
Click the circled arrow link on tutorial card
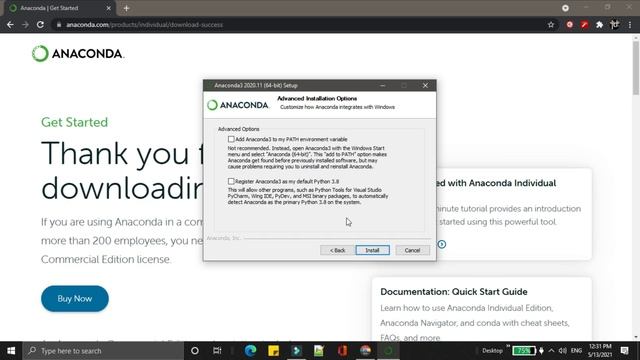pyautogui.click(x=442, y=244)
